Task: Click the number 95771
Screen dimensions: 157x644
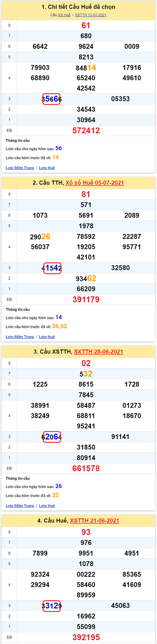Action: coord(132,247)
